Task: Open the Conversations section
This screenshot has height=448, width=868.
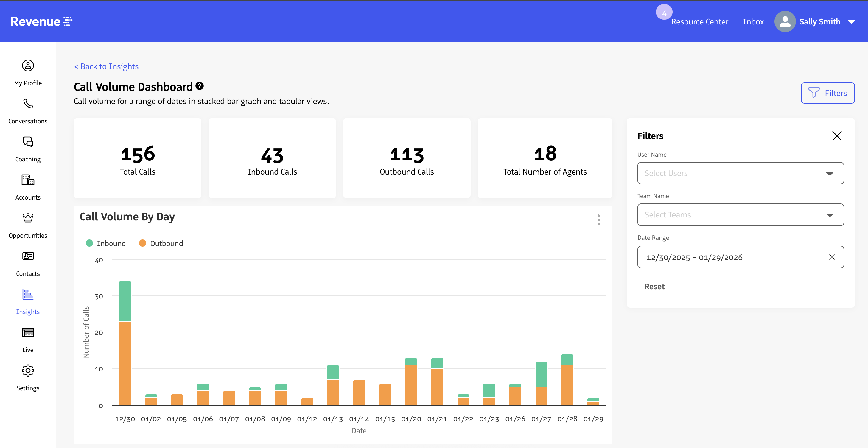Action: tap(28, 111)
